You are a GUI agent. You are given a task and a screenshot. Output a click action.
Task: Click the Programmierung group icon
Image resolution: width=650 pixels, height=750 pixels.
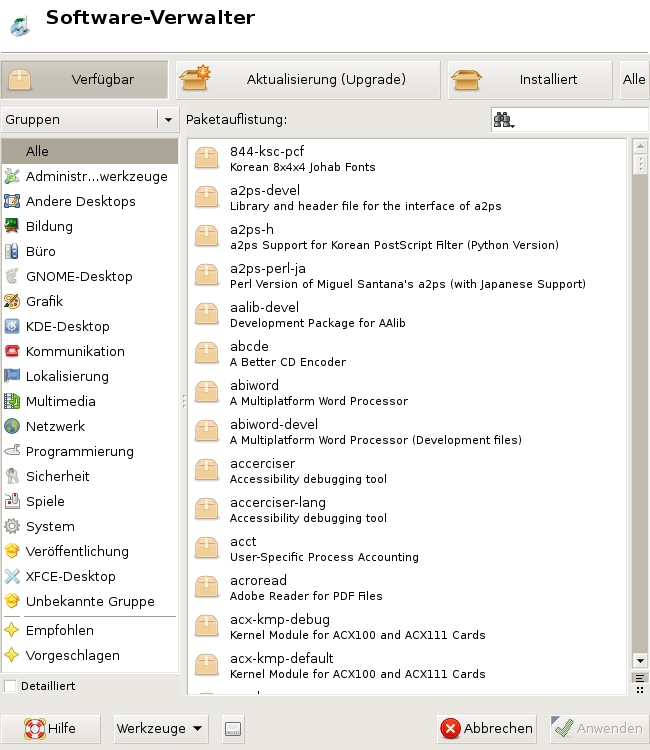click(12, 451)
